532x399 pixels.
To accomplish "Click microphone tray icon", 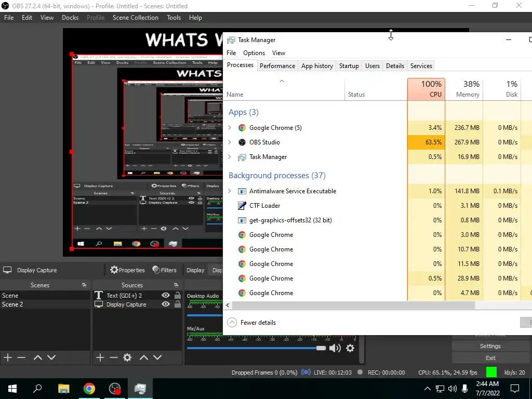I will coord(465,389).
